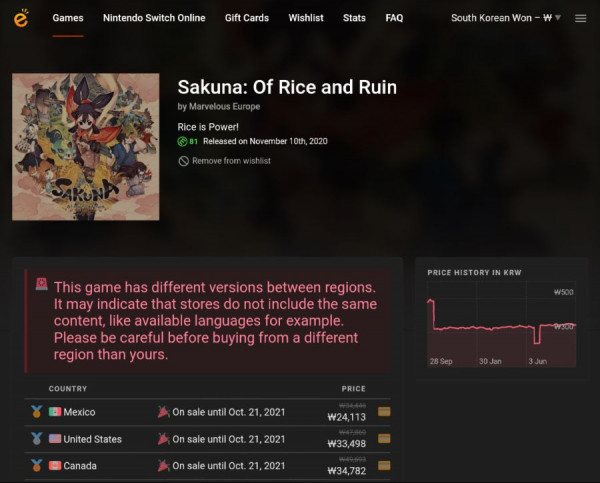Navigate to the Wishlist tab
This screenshot has height=483, width=600.
[x=306, y=18]
